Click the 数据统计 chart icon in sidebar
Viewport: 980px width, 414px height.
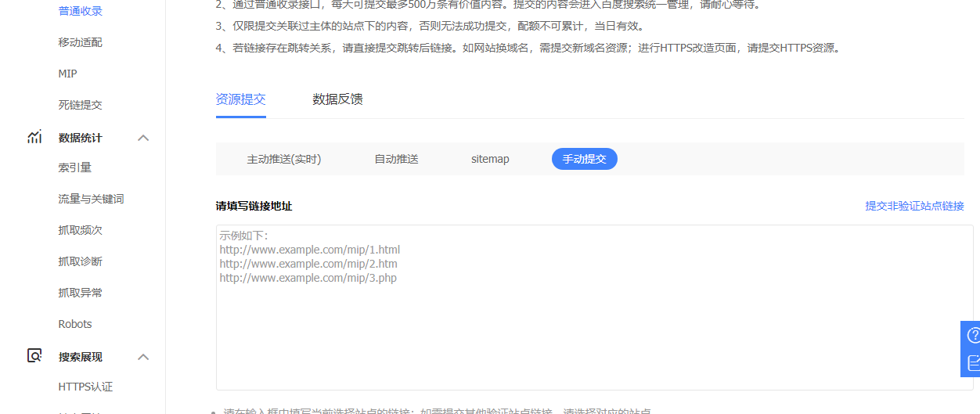[34, 138]
